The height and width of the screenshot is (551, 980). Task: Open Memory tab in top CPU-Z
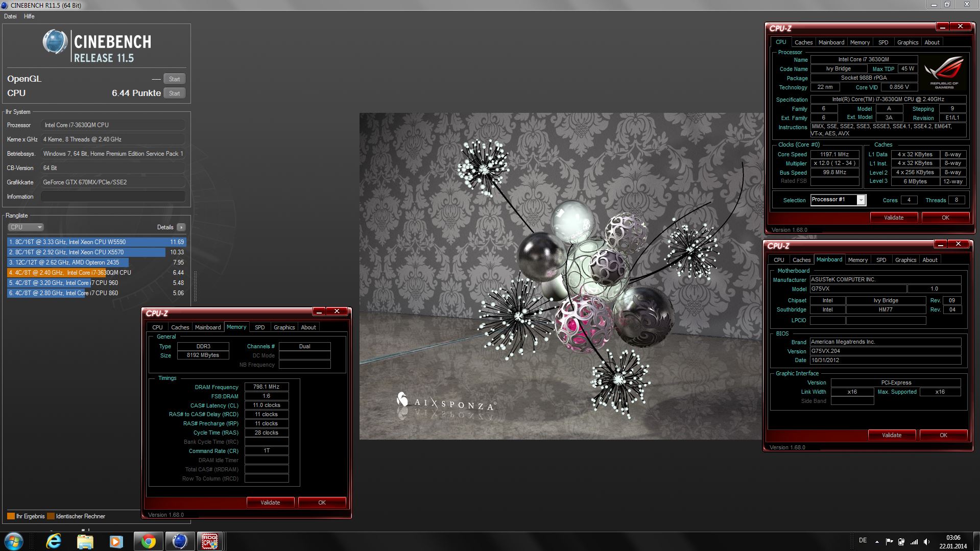(x=860, y=42)
